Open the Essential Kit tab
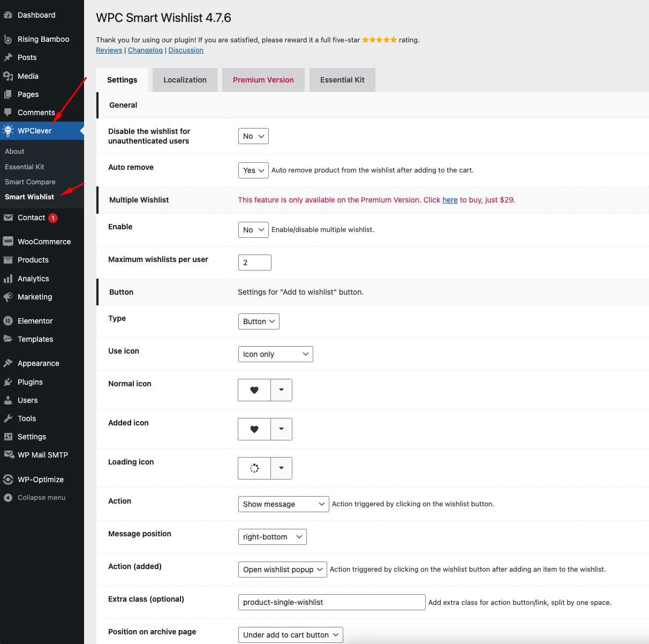This screenshot has height=644, width=649. pos(342,80)
